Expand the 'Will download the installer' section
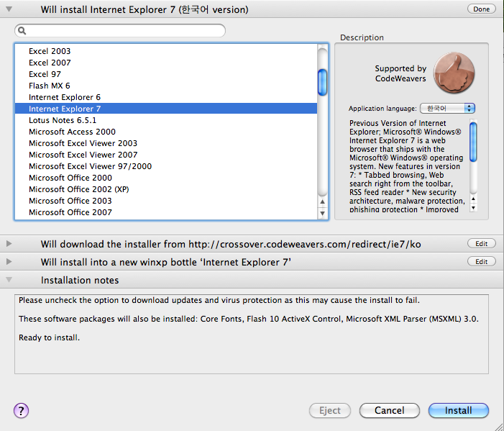Image resolution: width=504 pixels, height=431 pixels. [x=9, y=243]
